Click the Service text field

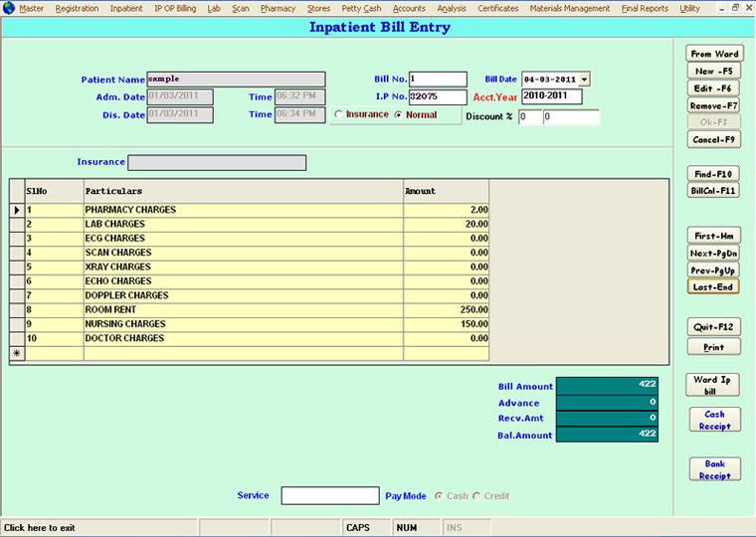click(x=330, y=495)
